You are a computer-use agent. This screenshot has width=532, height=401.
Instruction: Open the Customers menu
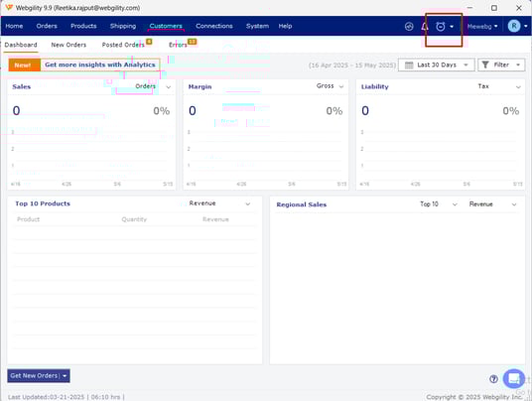point(166,26)
